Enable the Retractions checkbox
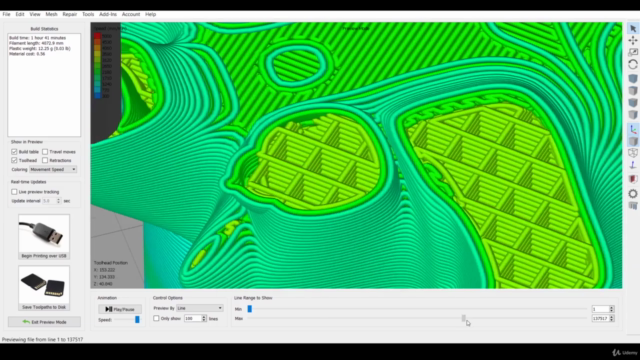This screenshot has height=360, width=640. click(45, 160)
